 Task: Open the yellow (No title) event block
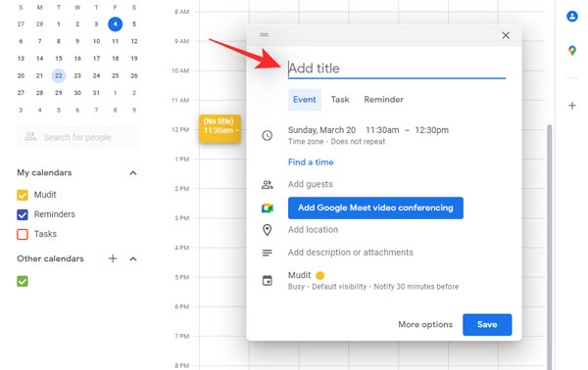[x=220, y=129]
